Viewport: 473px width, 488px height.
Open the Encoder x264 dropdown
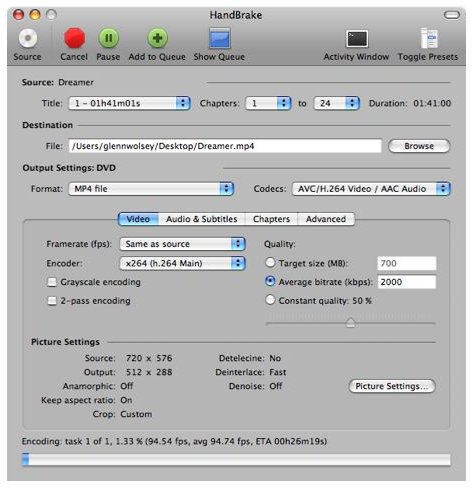point(183,263)
